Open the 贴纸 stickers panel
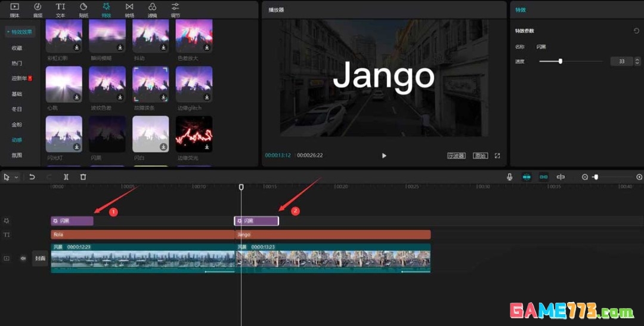 tap(83, 10)
